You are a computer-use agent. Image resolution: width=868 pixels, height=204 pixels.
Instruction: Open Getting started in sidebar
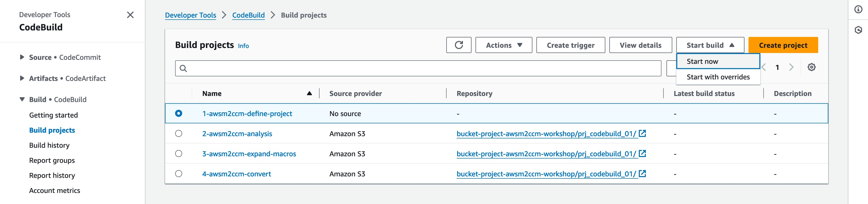click(x=53, y=115)
